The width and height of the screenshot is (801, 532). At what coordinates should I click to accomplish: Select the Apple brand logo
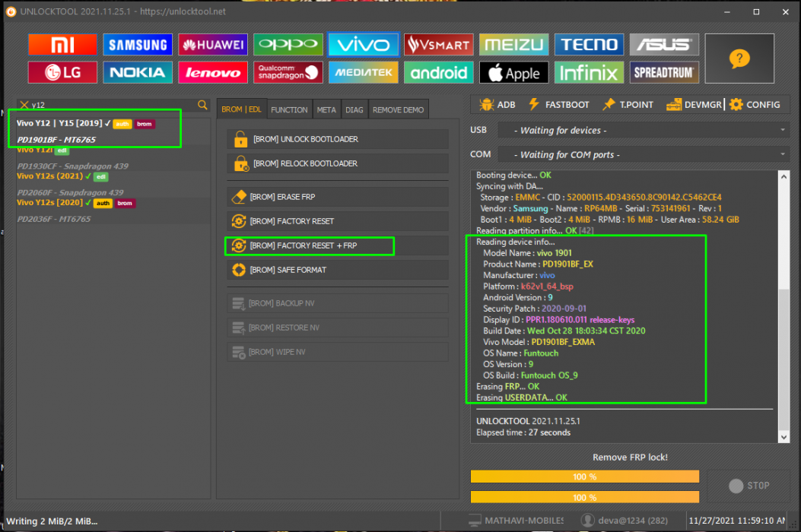pyautogui.click(x=514, y=72)
